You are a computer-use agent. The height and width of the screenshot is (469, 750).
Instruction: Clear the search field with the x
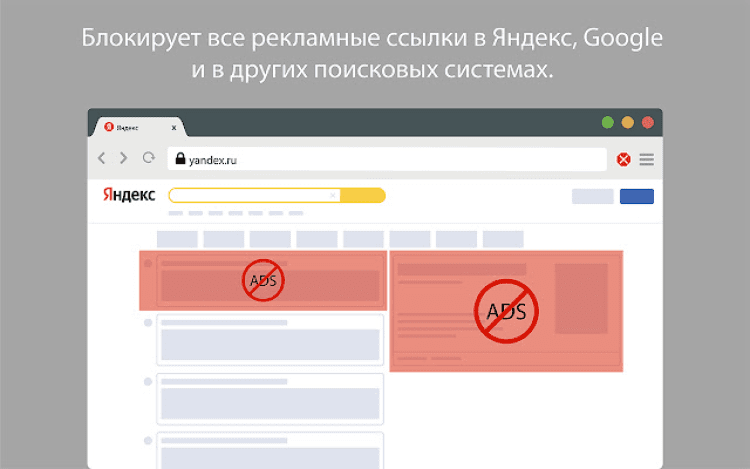tap(333, 196)
